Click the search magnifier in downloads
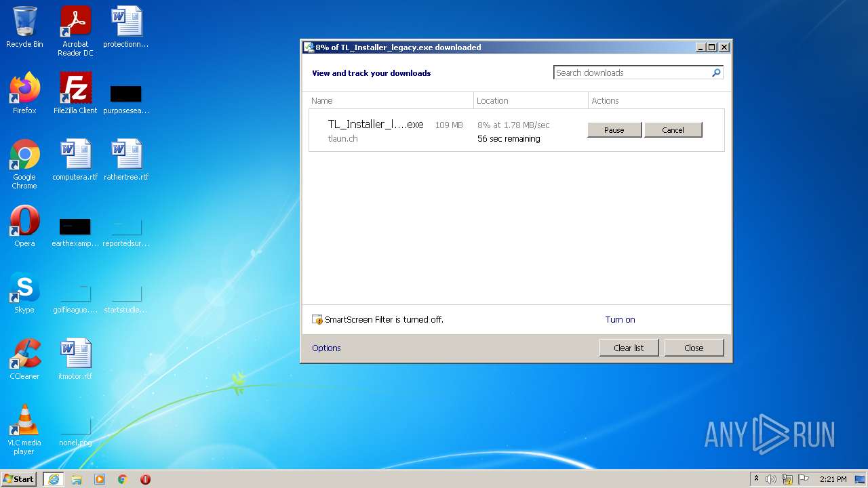Screen dimensions: 868x488 tap(716, 73)
